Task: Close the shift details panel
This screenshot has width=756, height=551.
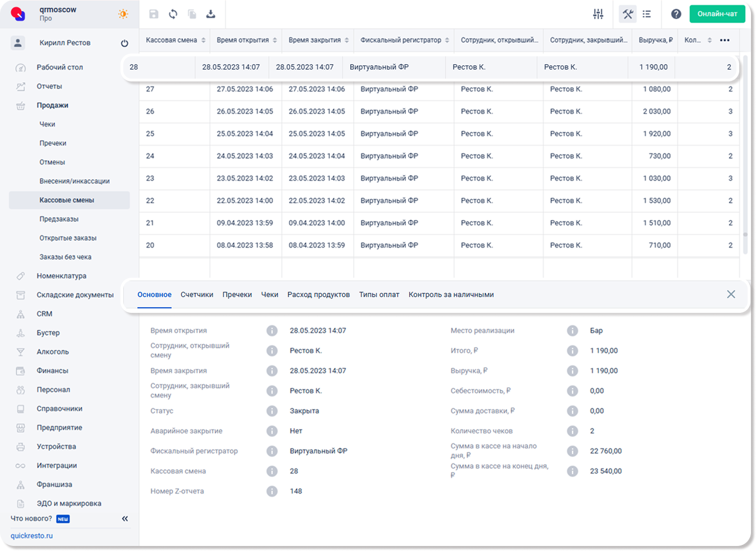Action: point(731,294)
